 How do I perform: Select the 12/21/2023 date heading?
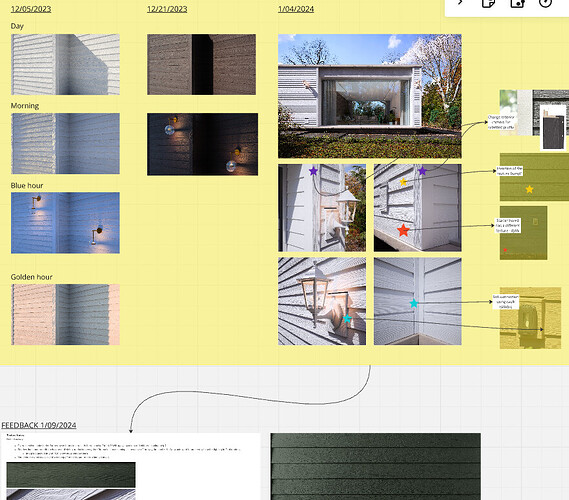coord(167,9)
